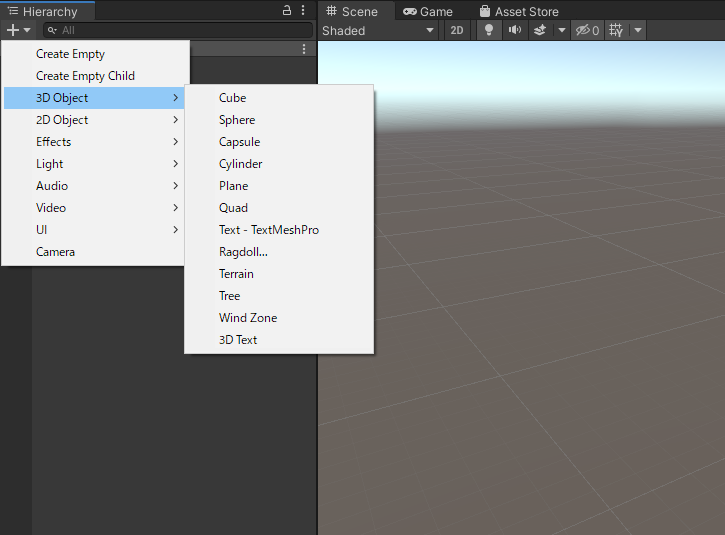Open the 3D Object submenu
725x535 pixels.
click(x=94, y=98)
